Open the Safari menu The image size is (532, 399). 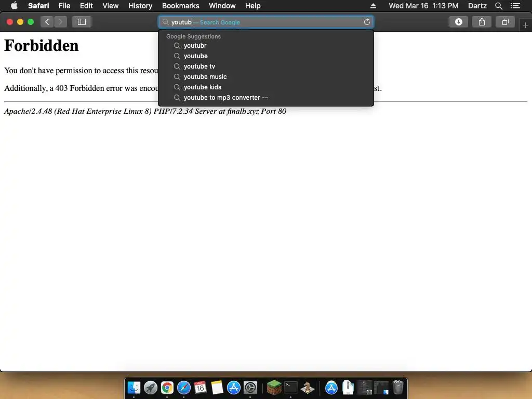[38, 6]
